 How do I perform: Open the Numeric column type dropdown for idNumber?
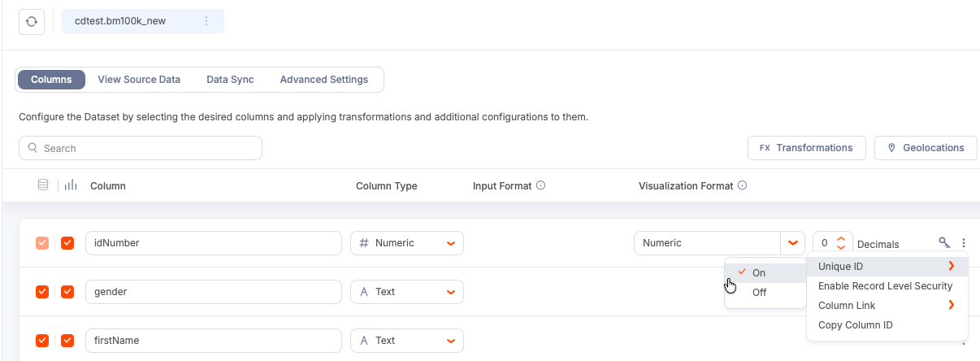pos(407,243)
